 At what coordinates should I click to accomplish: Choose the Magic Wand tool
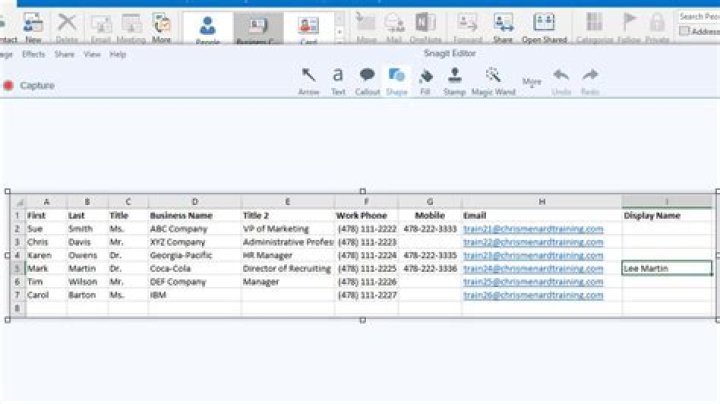coord(493,81)
